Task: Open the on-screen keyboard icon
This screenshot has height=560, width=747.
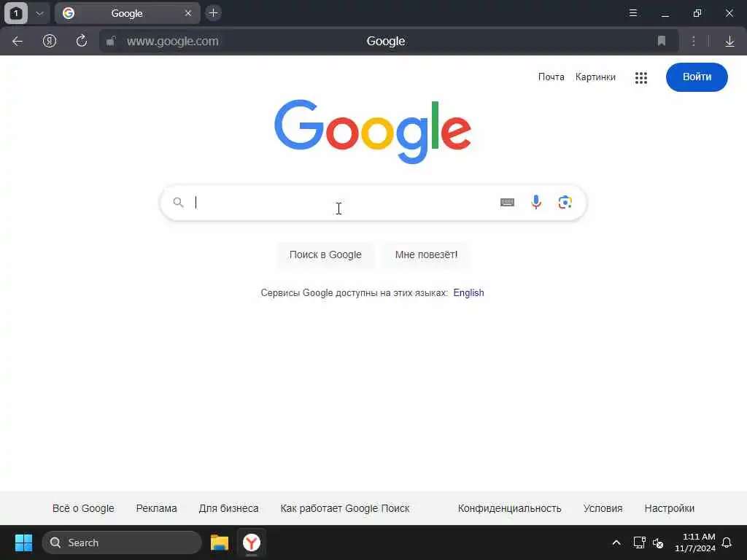Action: coord(508,203)
